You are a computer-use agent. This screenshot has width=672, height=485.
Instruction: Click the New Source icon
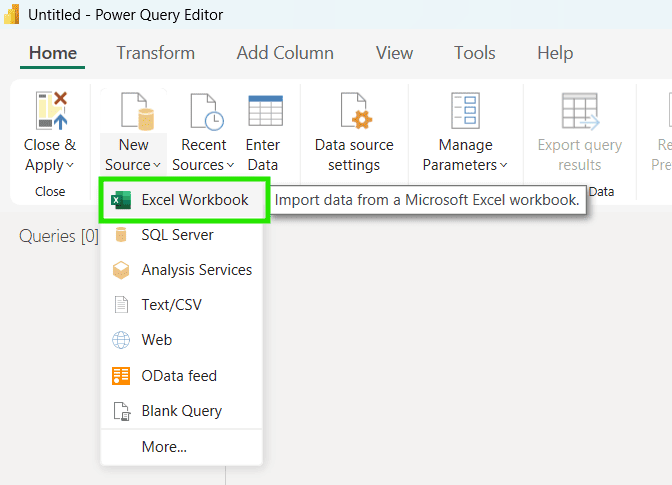click(137, 111)
